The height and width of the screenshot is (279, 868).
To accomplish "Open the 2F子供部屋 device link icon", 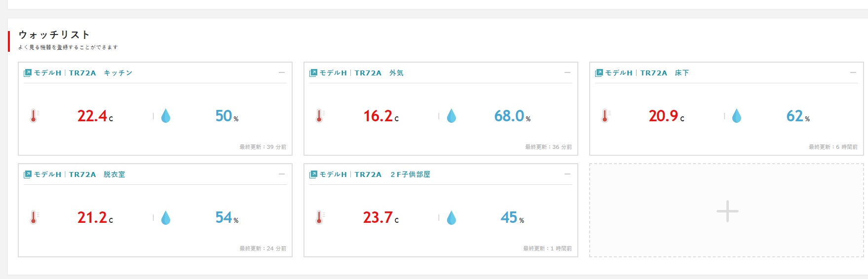I will pyautogui.click(x=313, y=174).
